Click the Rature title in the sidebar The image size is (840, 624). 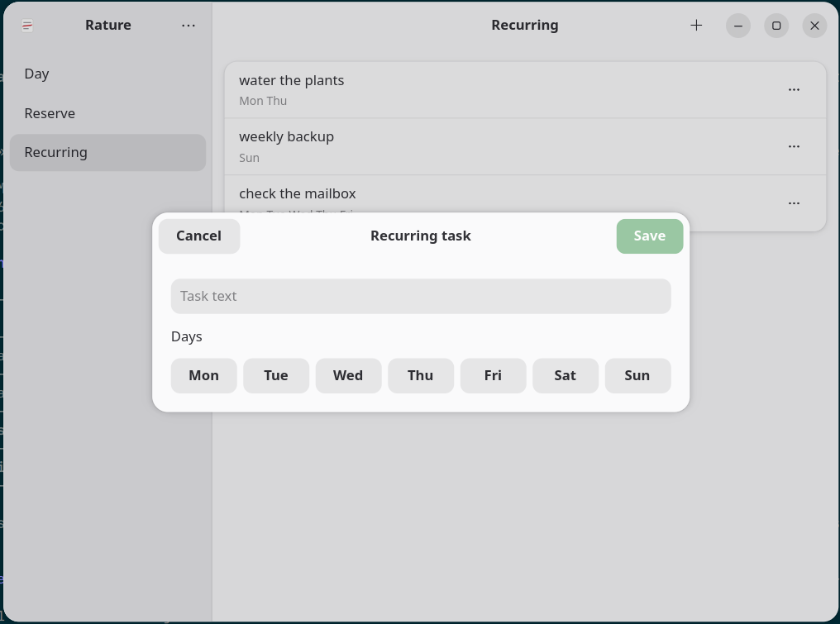(108, 25)
